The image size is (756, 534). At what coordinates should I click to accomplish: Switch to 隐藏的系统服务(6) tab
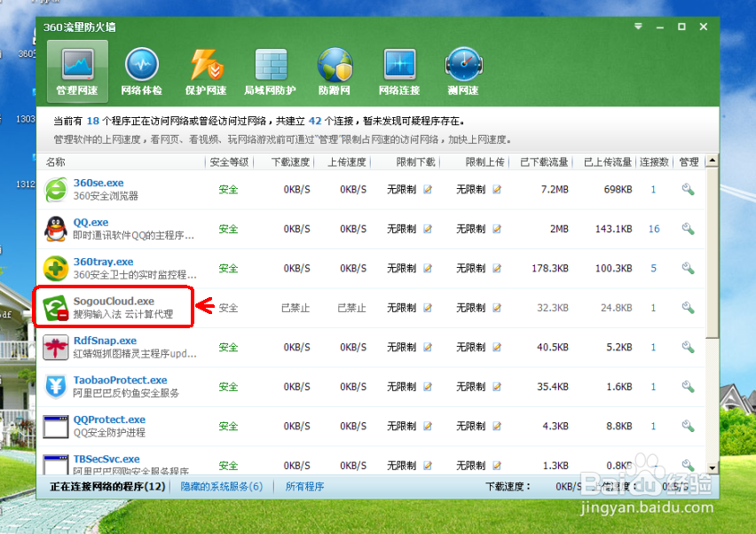(222, 487)
